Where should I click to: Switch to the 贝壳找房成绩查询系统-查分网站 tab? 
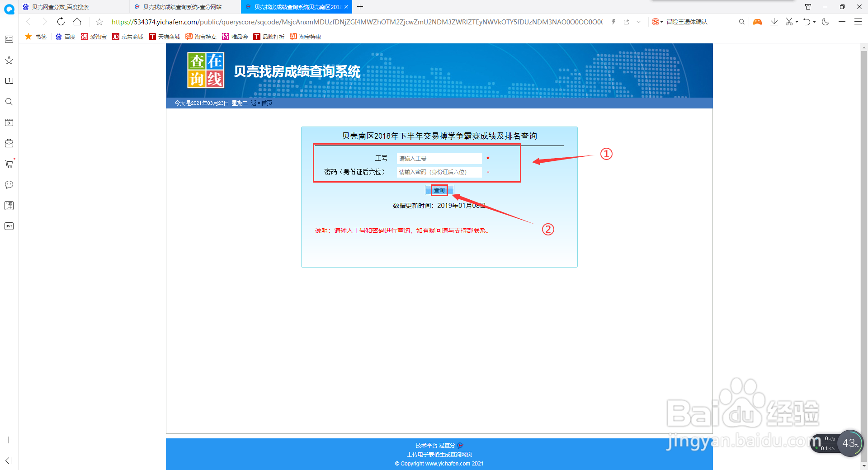185,7
